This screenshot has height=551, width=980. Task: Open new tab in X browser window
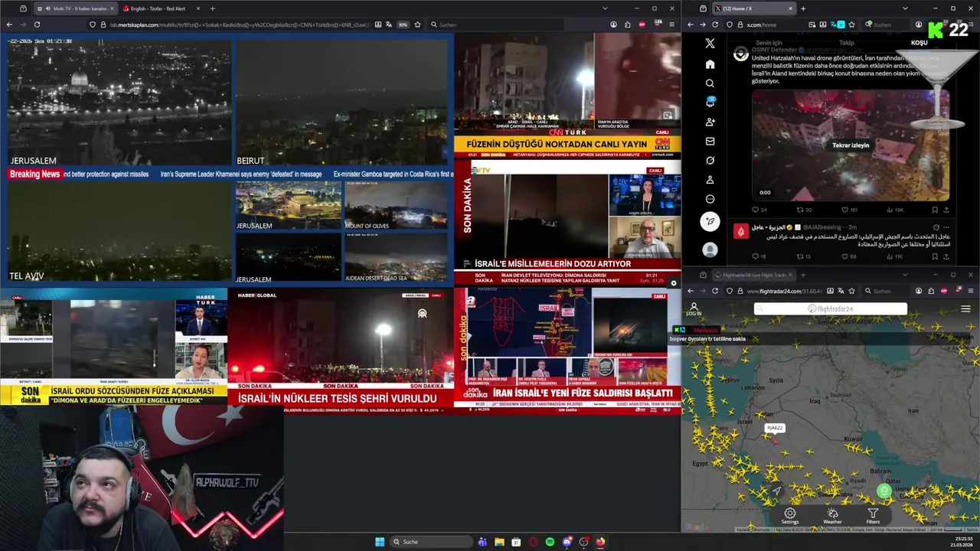click(803, 8)
